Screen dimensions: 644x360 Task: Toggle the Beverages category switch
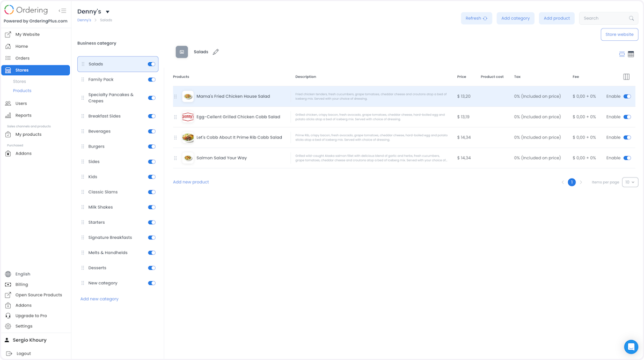coord(152,131)
